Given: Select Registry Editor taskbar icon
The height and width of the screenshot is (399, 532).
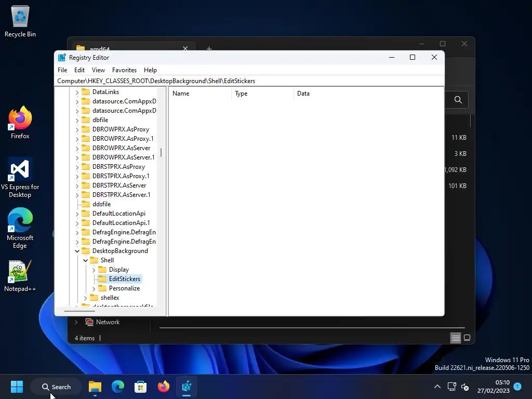Looking at the screenshot, I should 187,387.
